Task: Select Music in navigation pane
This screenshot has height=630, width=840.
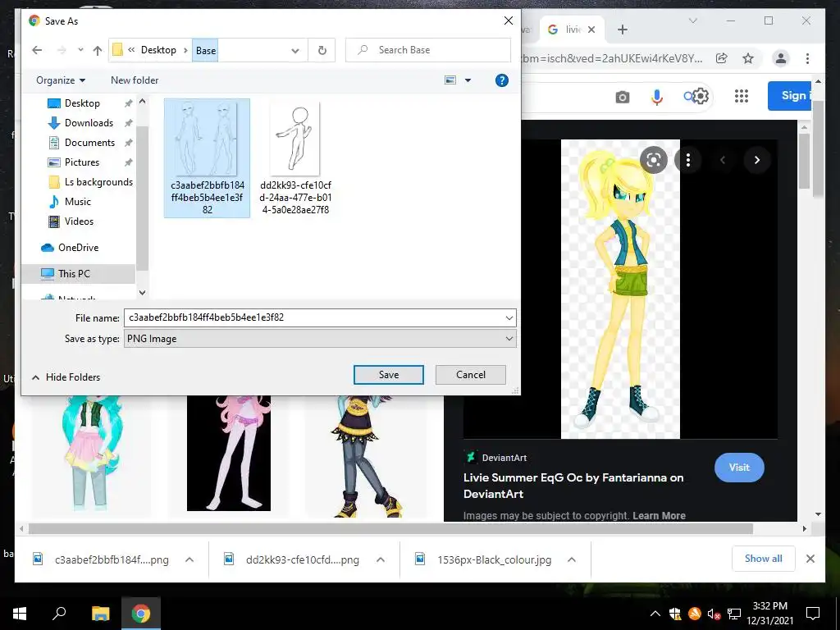Action: tap(78, 202)
